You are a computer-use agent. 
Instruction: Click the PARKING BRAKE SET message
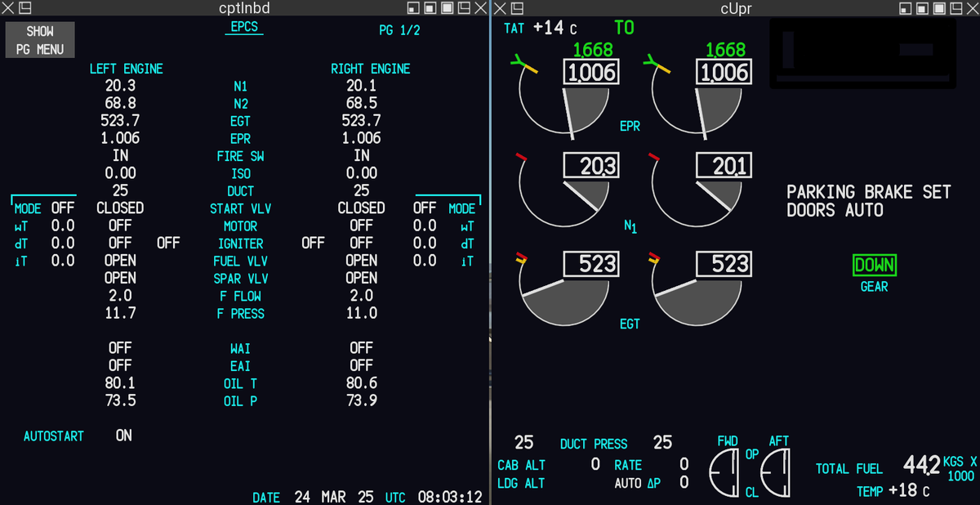[869, 192]
